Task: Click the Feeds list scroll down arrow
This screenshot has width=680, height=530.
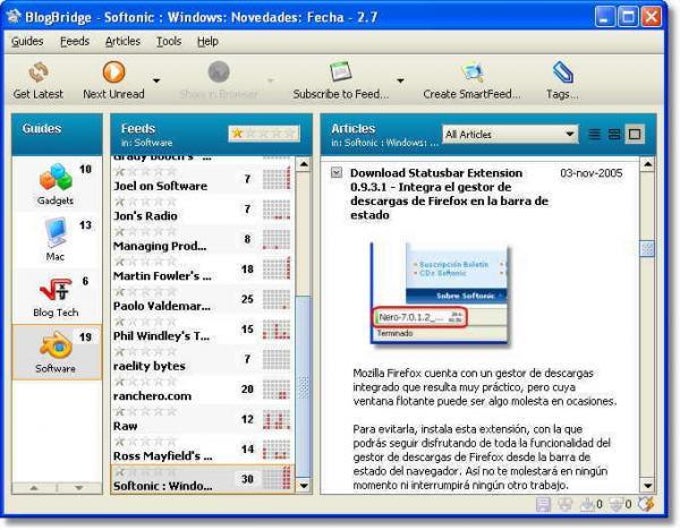Action: 304,485
